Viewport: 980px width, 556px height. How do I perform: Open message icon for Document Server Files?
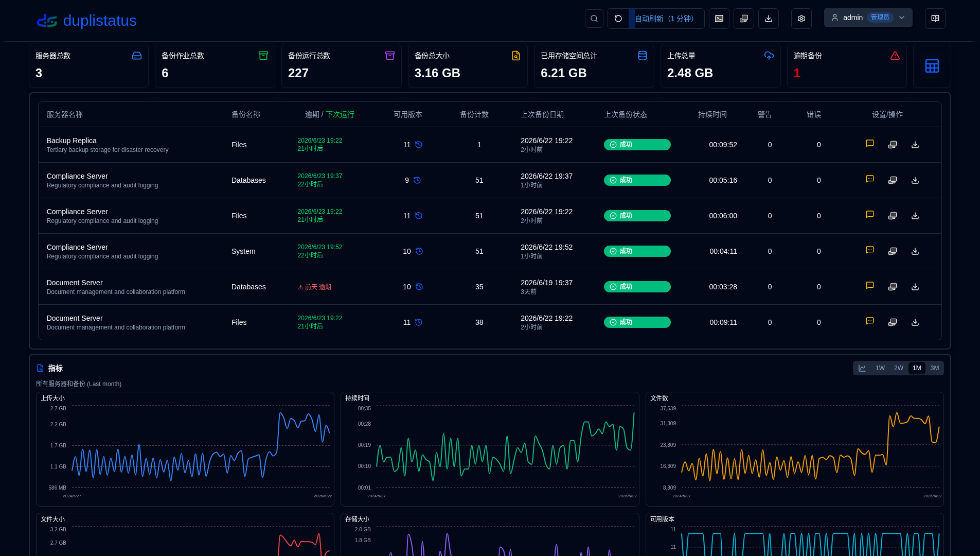(870, 321)
